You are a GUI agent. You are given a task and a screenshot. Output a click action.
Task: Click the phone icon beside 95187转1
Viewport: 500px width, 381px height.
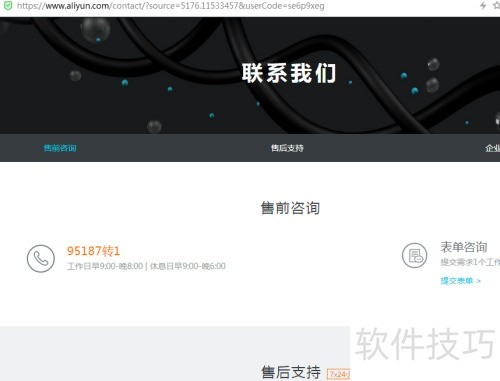(41, 259)
